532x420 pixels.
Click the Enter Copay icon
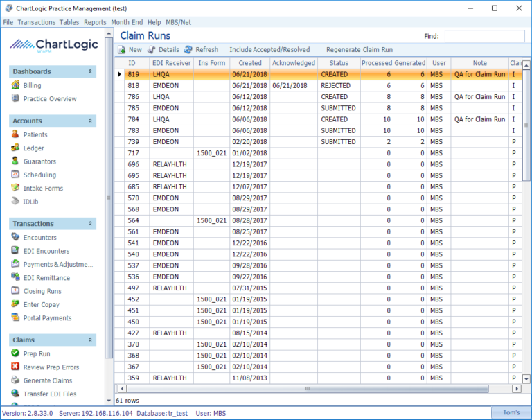15,304
